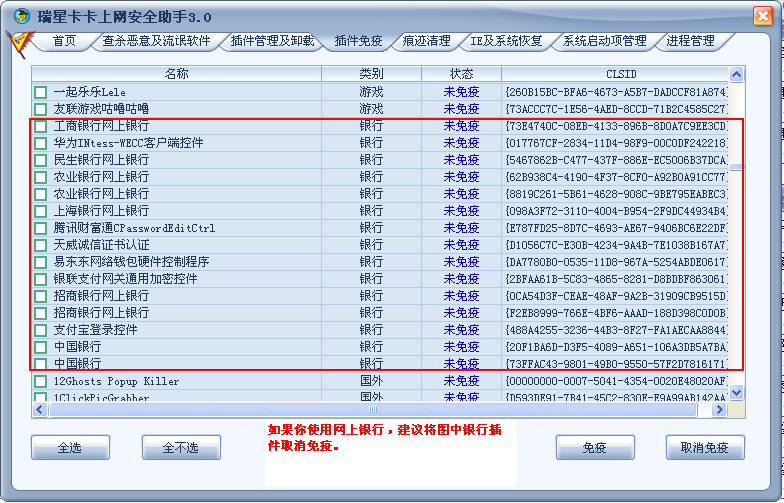784x503 pixels.
Task: Click the horizontal scrollbar right arrow
Action: (x=719, y=410)
